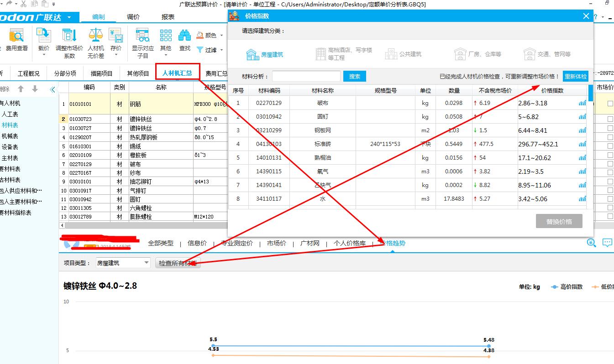Open the 分部分项 tab
Image resolution: width=614 pixels, height=364 pixels.
(x=65, y=73)
